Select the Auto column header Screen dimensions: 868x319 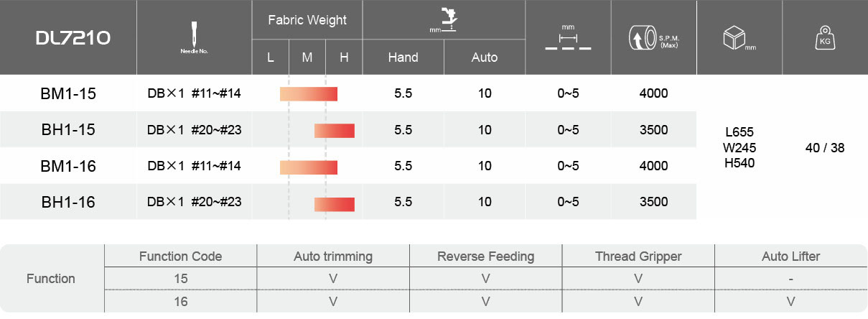(x=485, y=57)
